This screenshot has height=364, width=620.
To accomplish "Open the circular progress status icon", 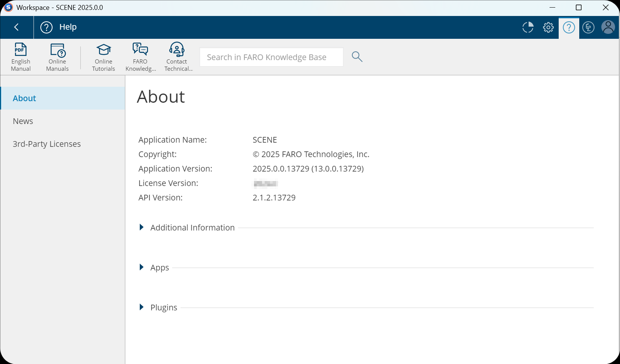I will point(528,27).
